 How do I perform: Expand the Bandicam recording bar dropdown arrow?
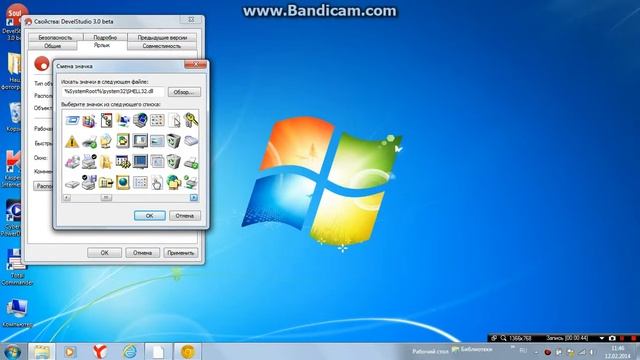[x=602, y=338]
